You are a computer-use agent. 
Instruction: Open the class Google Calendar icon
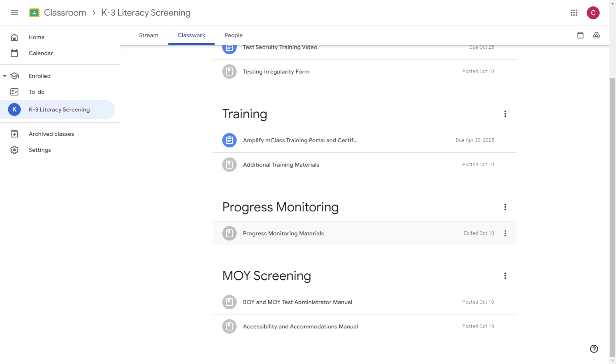click(x=580, y=35)
